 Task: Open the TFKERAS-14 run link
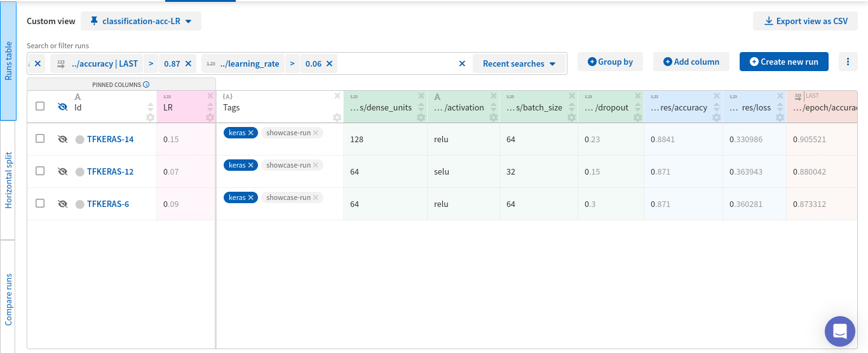110,139
